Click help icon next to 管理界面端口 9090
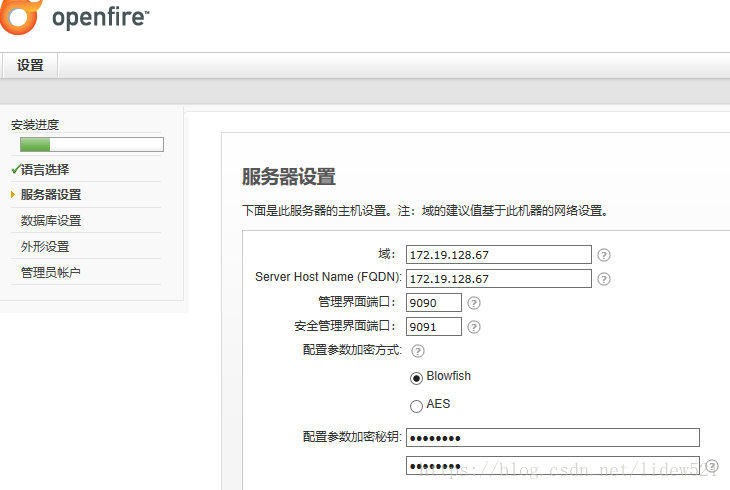This screenshot has width=730, height=490. pos(474,303)
